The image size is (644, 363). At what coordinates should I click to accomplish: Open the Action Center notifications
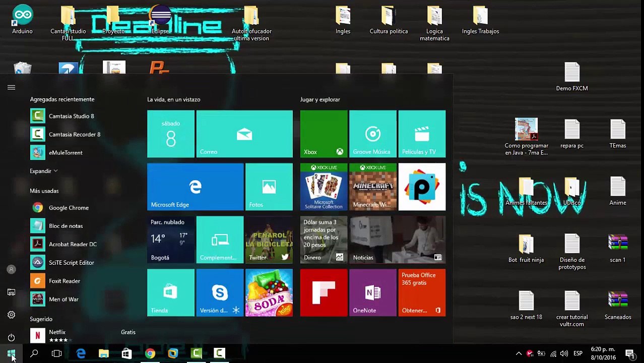click(629, 353)
